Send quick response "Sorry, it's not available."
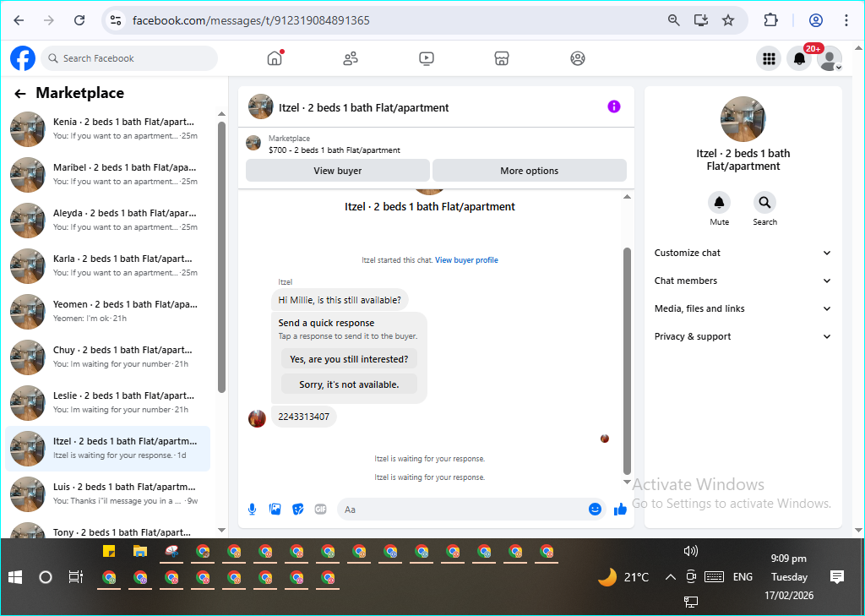This screenshot has height=616, width=865. [x=349, y=384]
